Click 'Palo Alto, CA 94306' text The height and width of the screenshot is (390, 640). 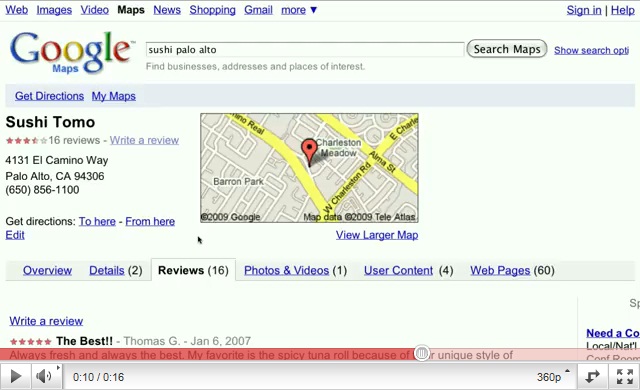point(55,176)
